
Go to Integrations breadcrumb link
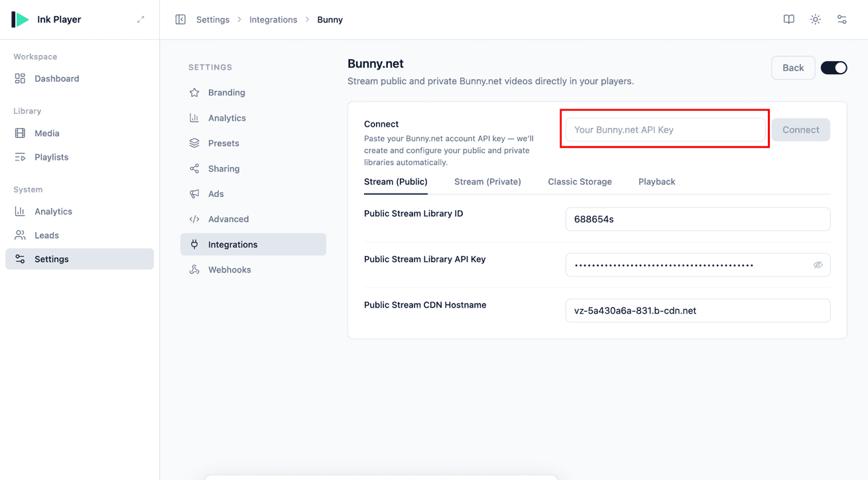tap(273, 20)
